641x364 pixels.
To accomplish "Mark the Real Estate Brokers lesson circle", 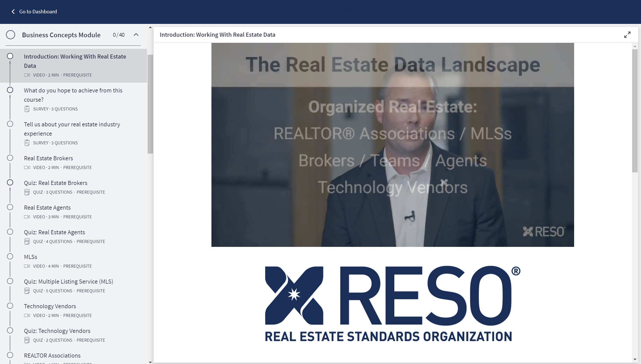I will pyautogui.click(x=10, y=157).
